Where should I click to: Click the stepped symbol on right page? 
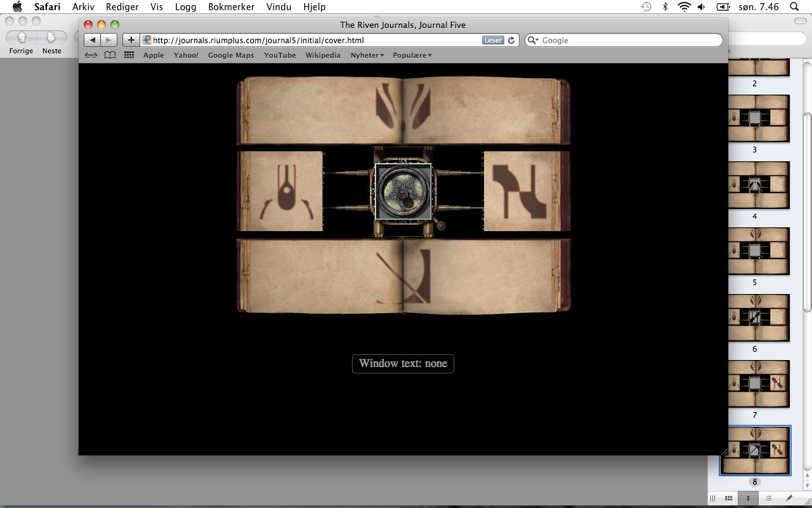coord(520,191)
